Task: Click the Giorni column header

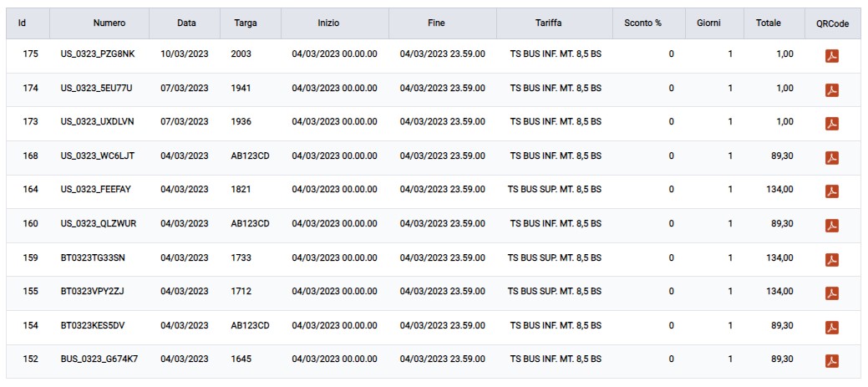Action: click(x=708, y=23)
